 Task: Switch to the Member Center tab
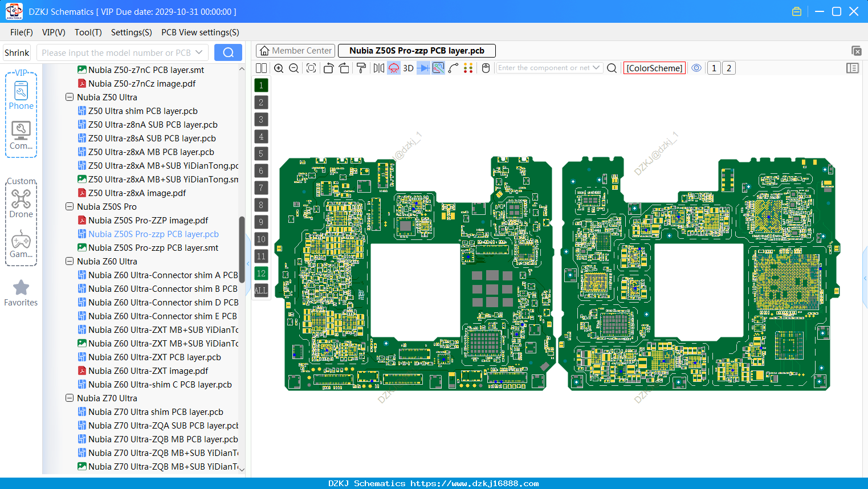click(x=295, y=51)
